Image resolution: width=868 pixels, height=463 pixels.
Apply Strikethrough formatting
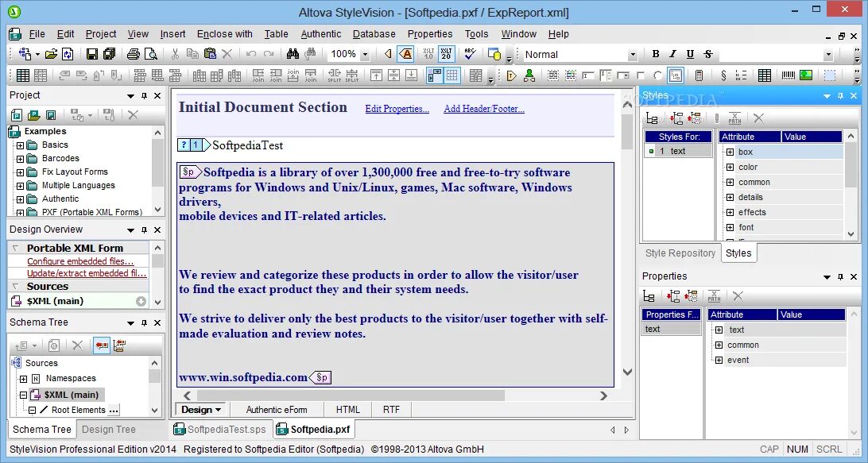click(x=708, y=54)
